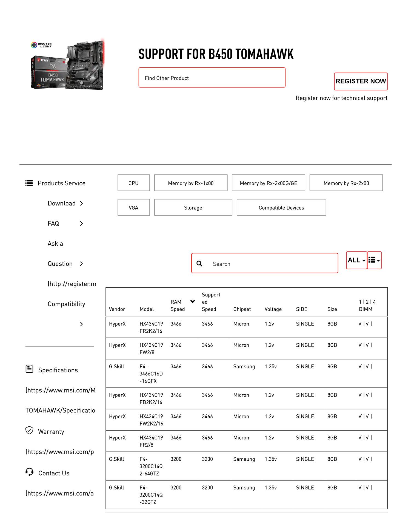The image size is (411, 532).
Task: Open the list view columns dropdown
Action: pyautogui.click(x=374, y=260)
